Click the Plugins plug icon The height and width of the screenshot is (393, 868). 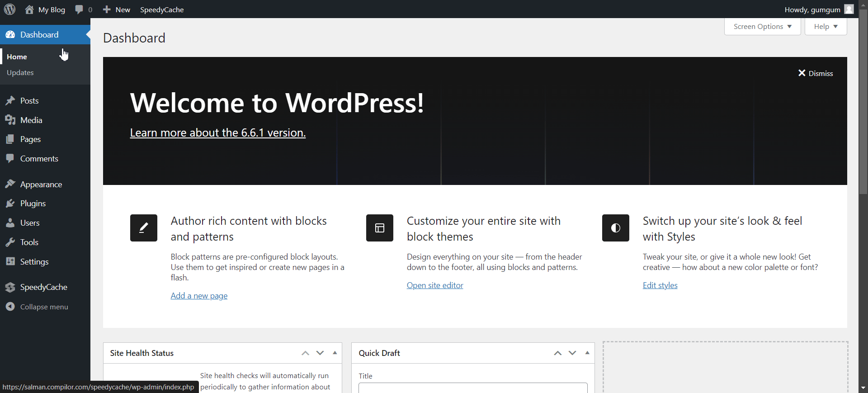pyautogui.click(x=10, y=204)
